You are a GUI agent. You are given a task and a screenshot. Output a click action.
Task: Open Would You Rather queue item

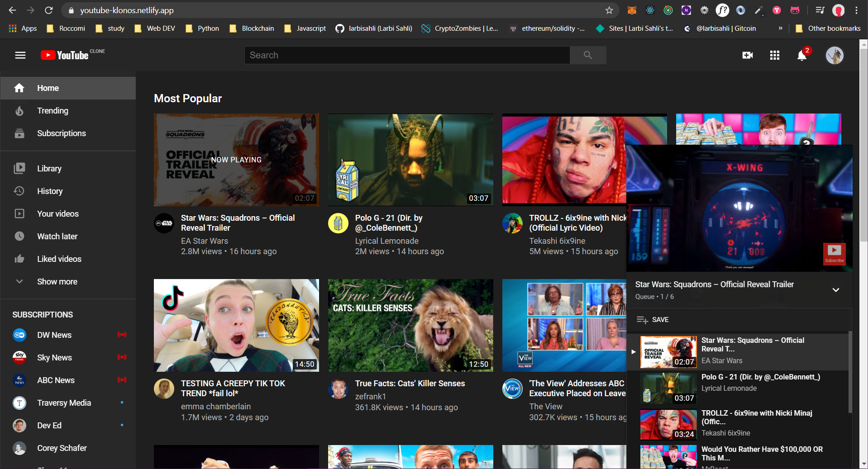point(738,456)
